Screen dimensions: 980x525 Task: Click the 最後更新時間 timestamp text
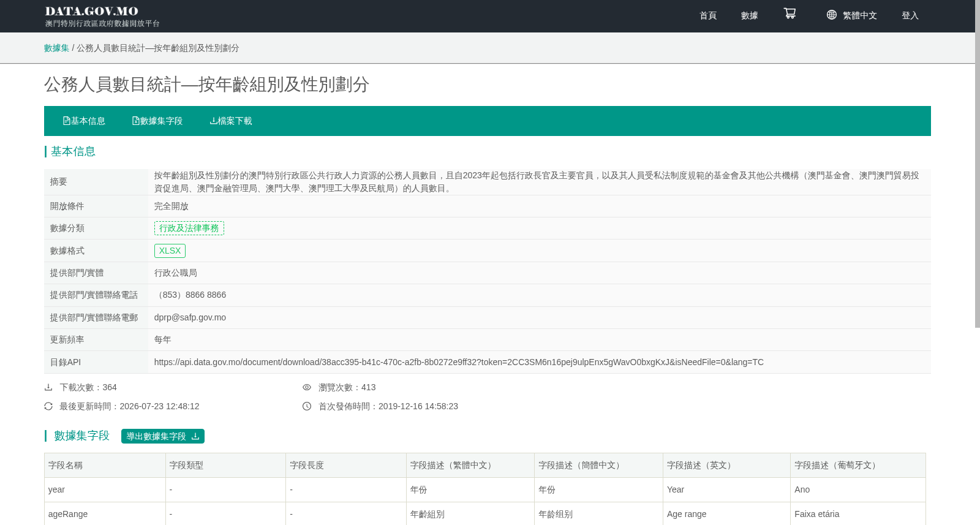[129, 406]
